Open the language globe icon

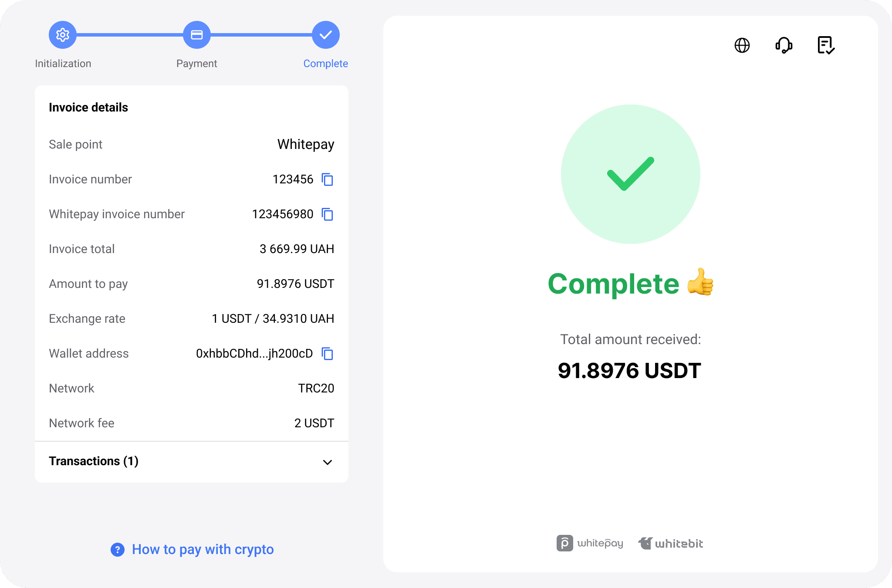click(742, 45)
